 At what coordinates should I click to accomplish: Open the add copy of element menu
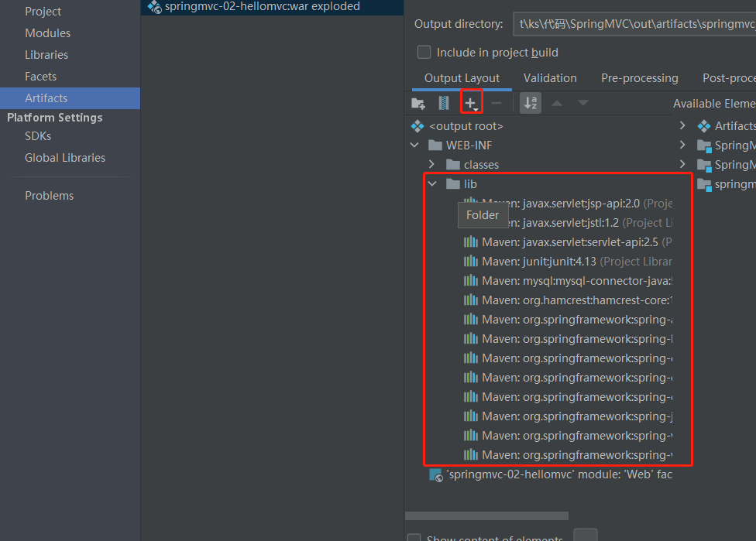[x=471, y=102]
